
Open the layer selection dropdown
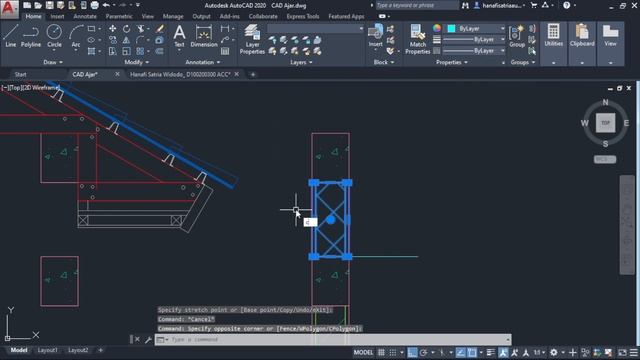[315, 29]
